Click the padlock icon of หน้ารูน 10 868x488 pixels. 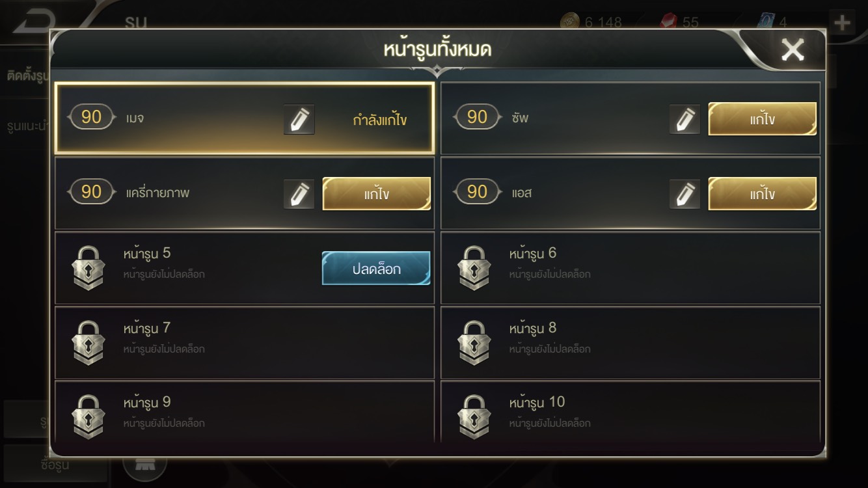474,416
